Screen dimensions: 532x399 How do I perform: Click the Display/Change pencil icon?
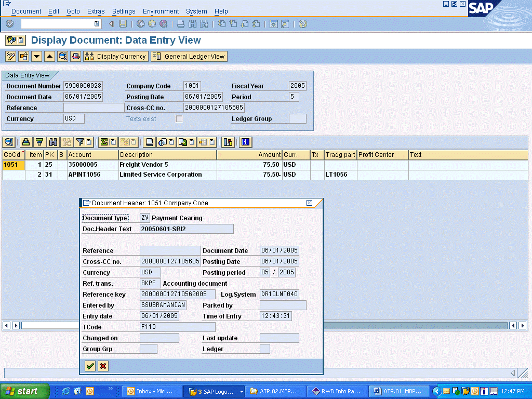tap(11, 56)
